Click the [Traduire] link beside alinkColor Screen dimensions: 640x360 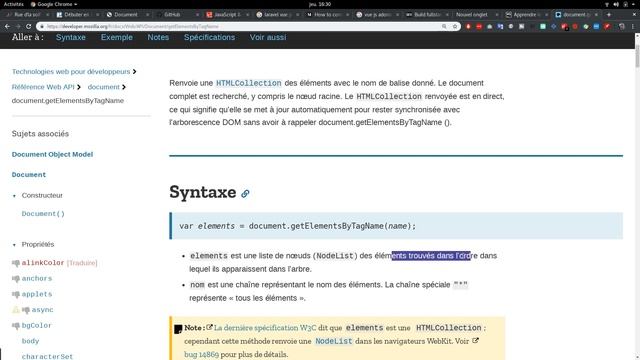82,263
